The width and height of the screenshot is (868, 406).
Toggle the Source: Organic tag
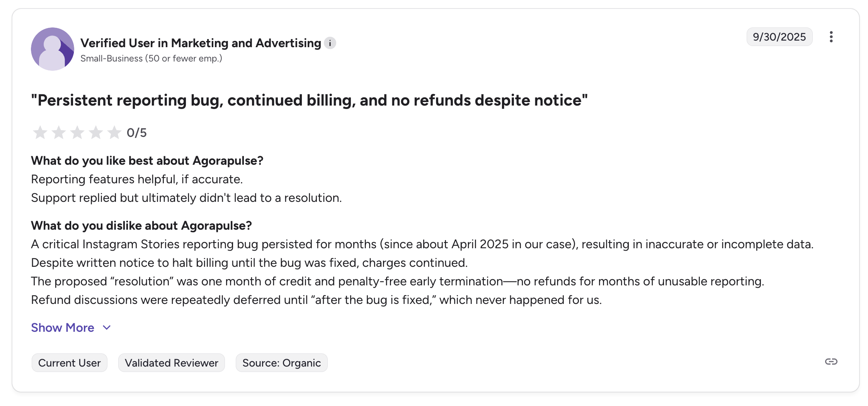click(x=281, y=362)
